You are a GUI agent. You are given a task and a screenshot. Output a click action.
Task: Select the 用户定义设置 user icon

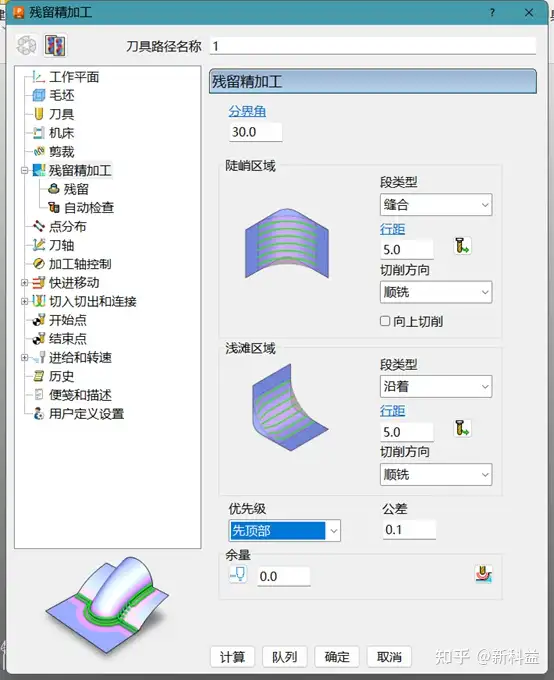pos(39,414)
